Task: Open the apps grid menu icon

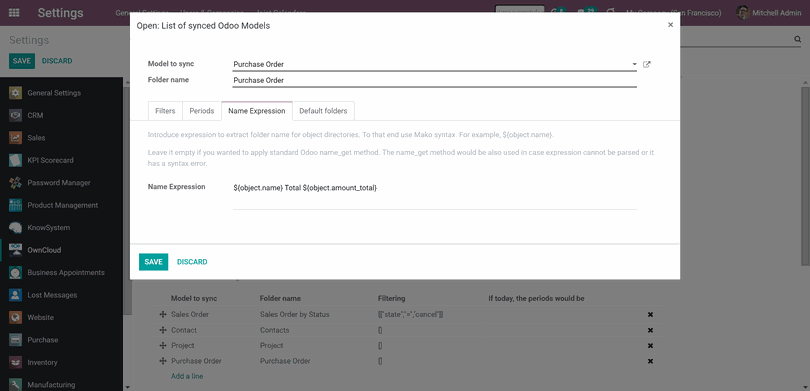Action: coord(14,13)
